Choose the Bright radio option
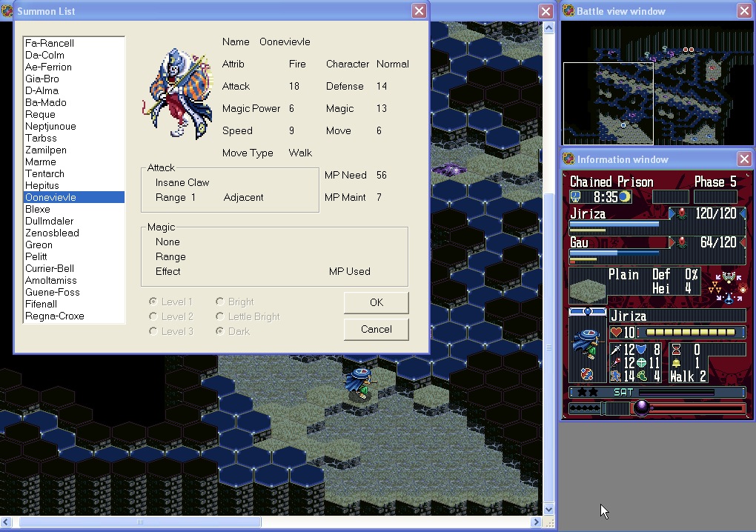The image size is (756, 532). coord(220,302)
